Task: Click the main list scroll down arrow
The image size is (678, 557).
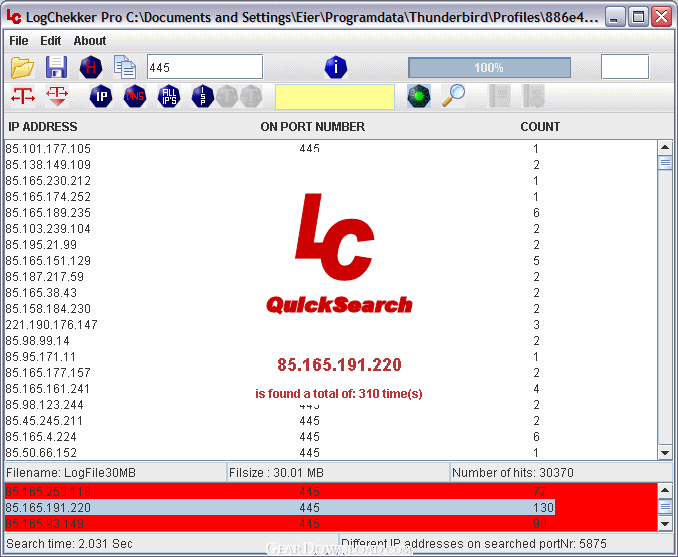Action: [x=665, y=453]
